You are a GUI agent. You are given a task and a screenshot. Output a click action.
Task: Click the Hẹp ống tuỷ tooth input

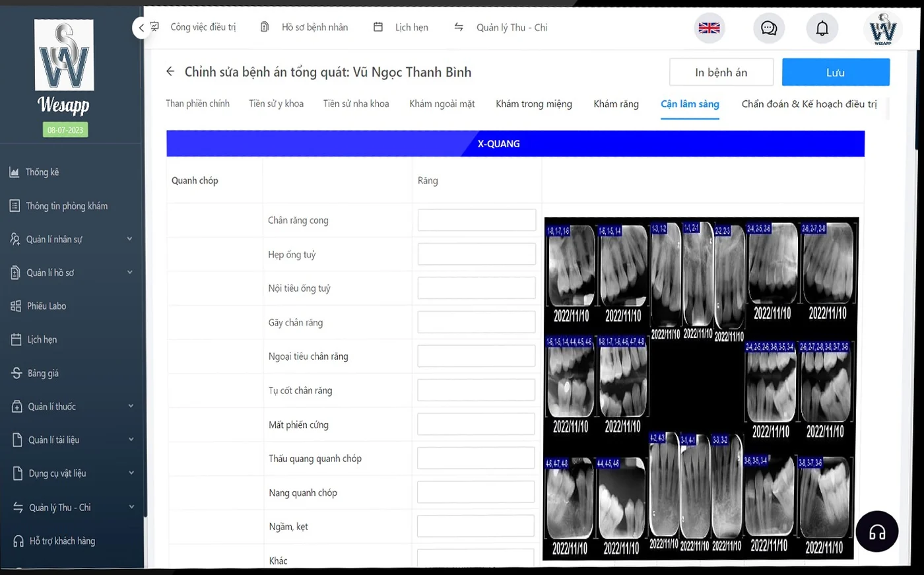pos(477,254)
